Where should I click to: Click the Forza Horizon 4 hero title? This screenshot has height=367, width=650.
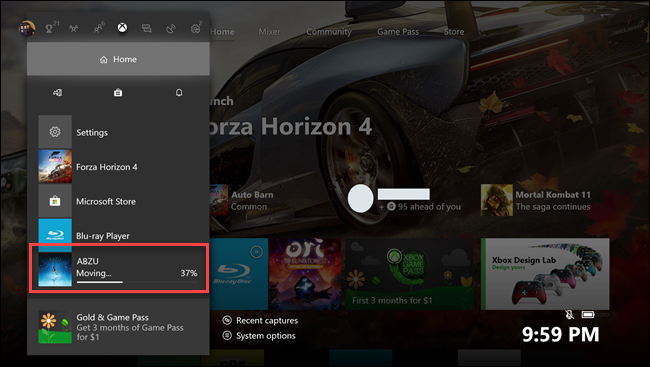[x=291, y=126]
